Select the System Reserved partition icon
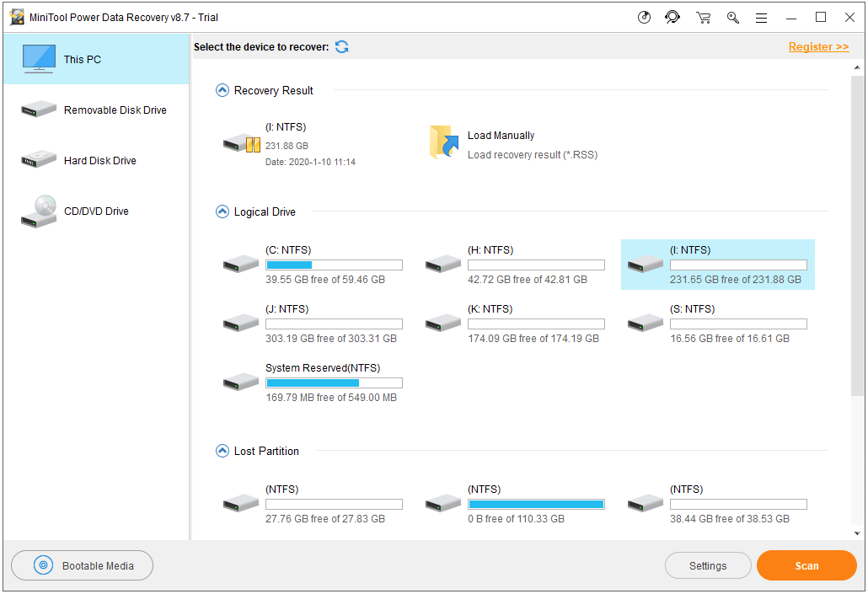Viewport: 868px width, 594px height. click(240, 381)
